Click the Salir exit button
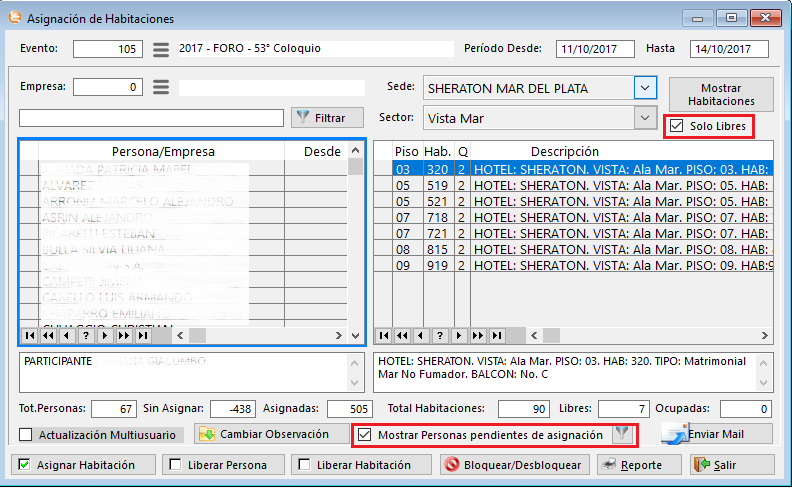Screen dimensions: 792x488 pos(731,465)
